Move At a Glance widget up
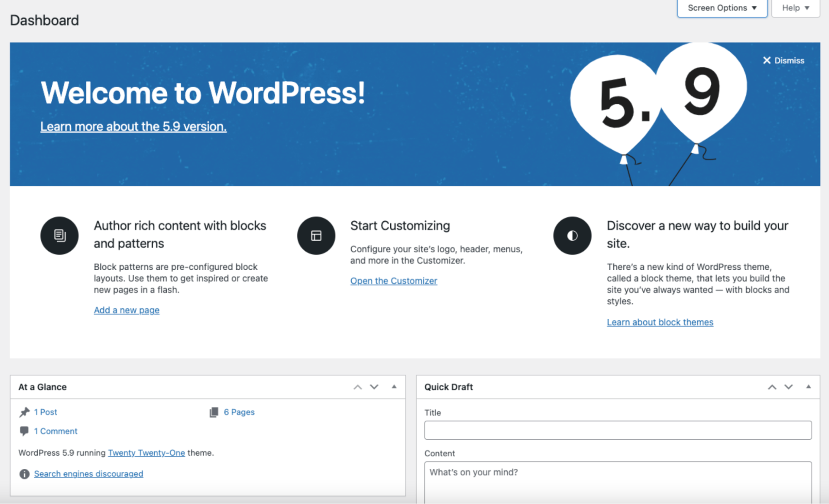Screen dimensions: 829x504 [357, 387]
